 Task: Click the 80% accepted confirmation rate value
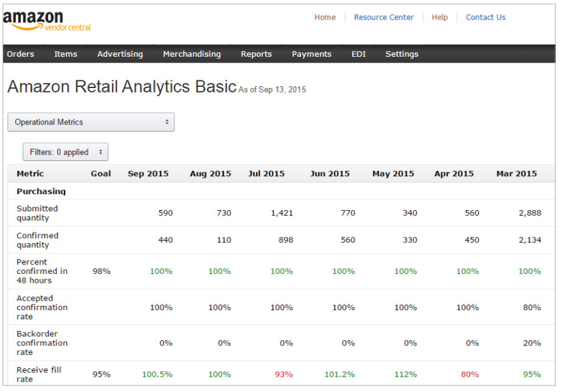532,307
